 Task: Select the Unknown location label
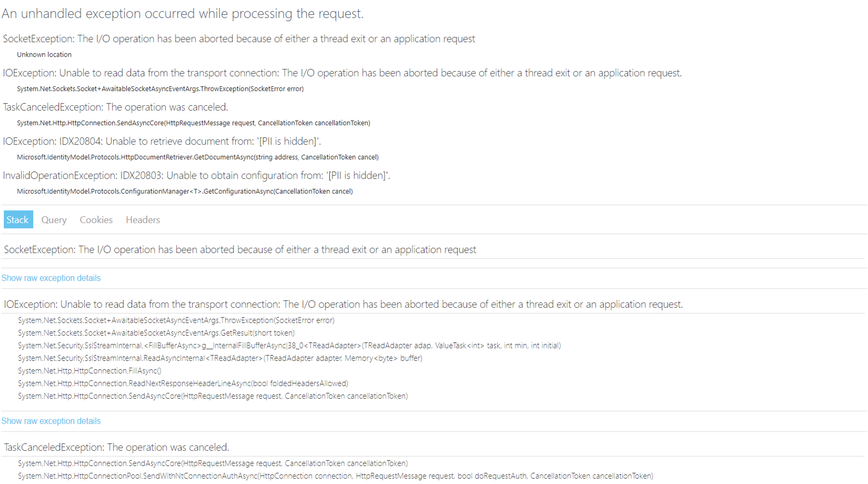[44, 54]
